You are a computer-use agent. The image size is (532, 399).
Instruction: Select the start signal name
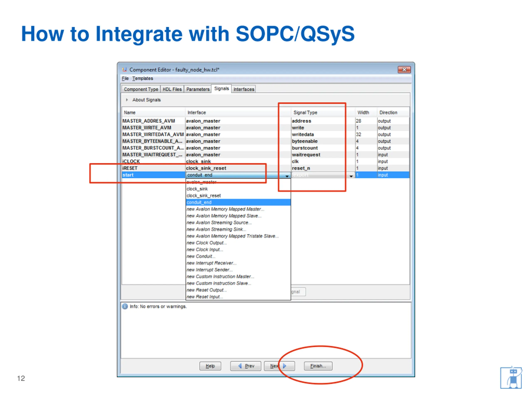click(x=128, y=175)
